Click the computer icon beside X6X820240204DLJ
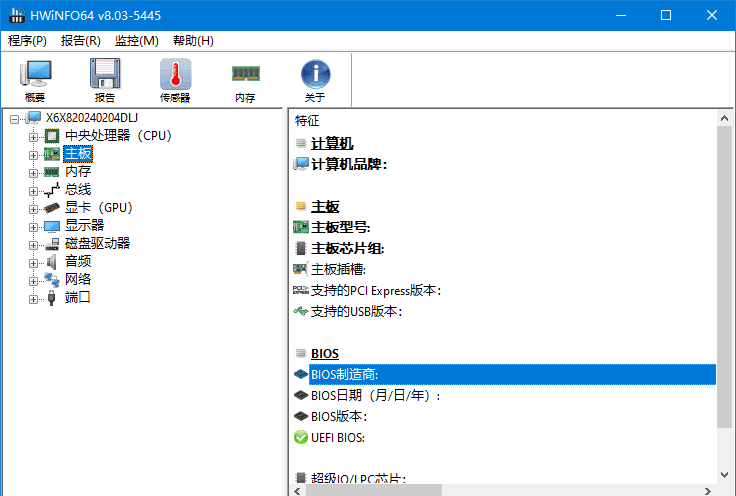The width and height of the screenshot is (736, 496). tap(34, 118)
